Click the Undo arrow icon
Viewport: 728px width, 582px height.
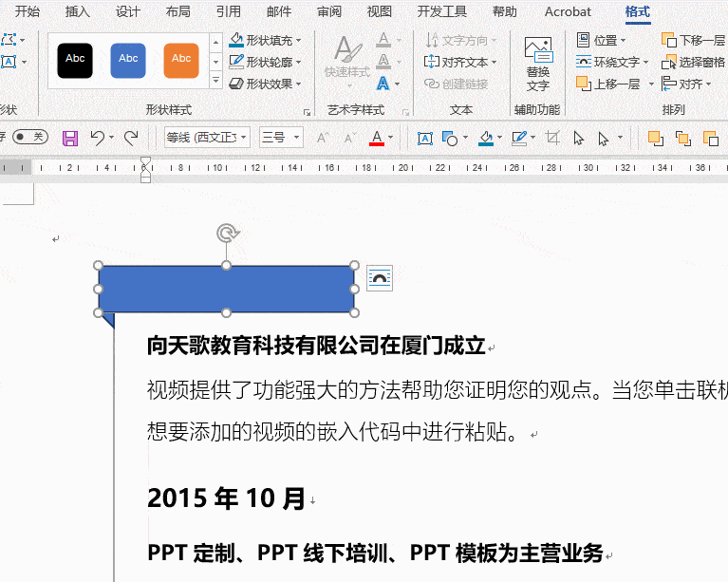click(x=98, y=138)
